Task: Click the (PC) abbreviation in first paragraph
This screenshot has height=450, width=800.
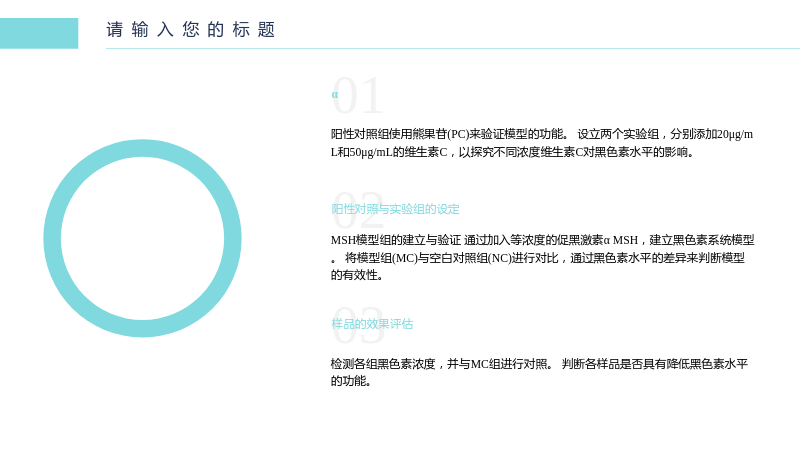Action: click(x=458, y=134)
